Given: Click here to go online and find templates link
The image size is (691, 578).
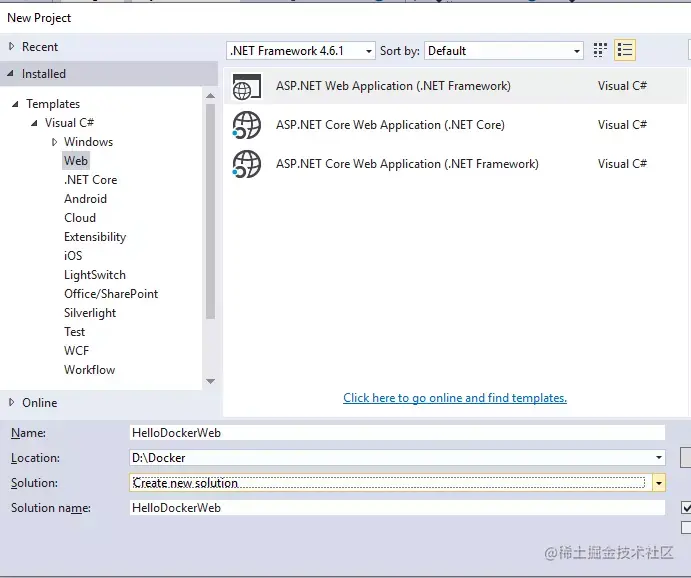Looking at the screenshot, I should point(455,398).
